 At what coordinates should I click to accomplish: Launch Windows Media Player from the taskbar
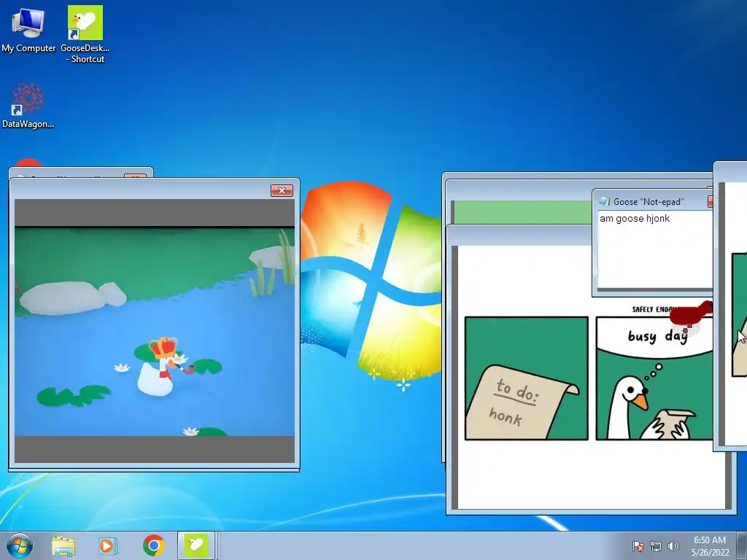click(108, 545)
